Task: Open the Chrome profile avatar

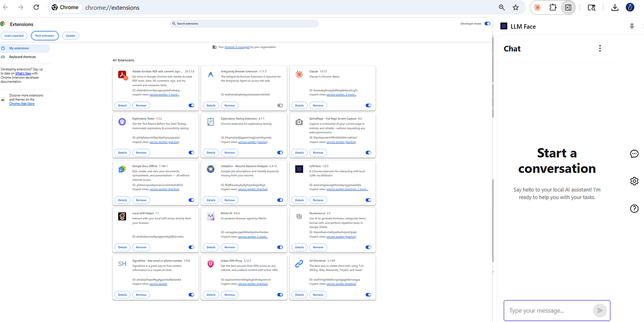Action: pyautogui.click(x=630, y=7)
